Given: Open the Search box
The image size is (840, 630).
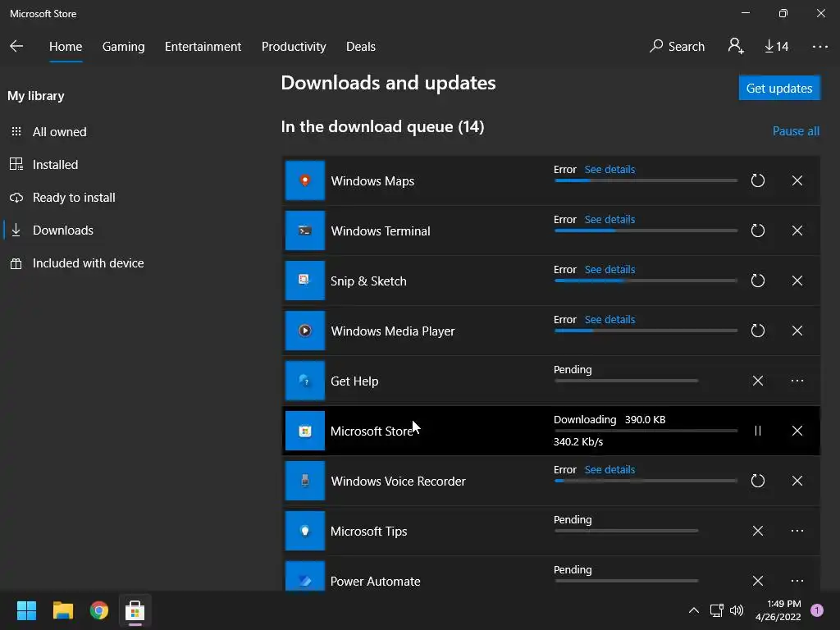Looking at the screenshot, I should (678, 47).
